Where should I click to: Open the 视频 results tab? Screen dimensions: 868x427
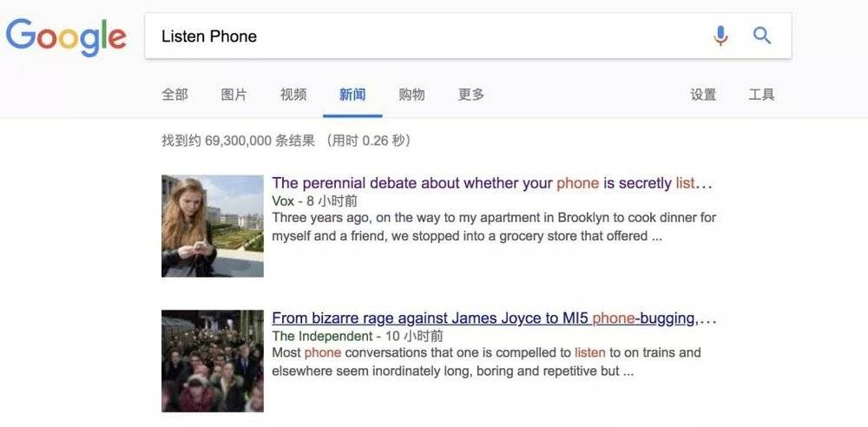click(293, 95)
